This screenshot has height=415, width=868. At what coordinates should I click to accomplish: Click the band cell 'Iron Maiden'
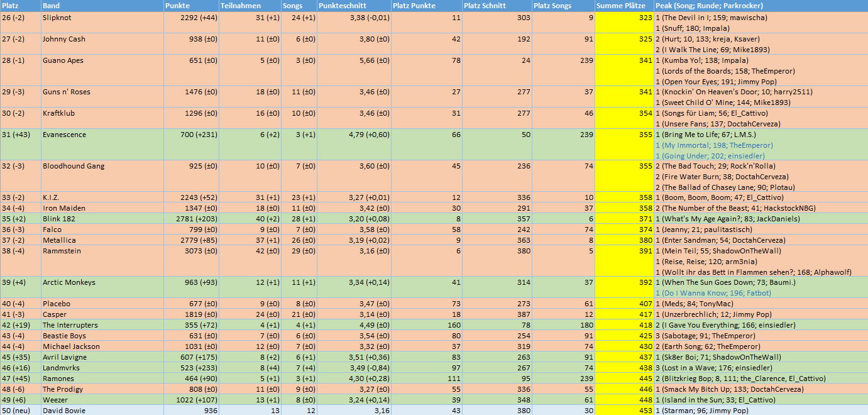click(102, 208)
